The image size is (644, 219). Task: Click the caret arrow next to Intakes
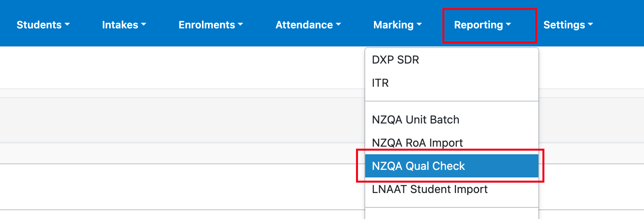coord(144,24)
